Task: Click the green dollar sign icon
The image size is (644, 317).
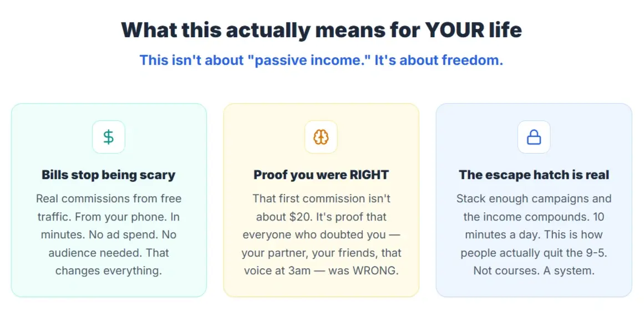Action: (x=108, y=137)
